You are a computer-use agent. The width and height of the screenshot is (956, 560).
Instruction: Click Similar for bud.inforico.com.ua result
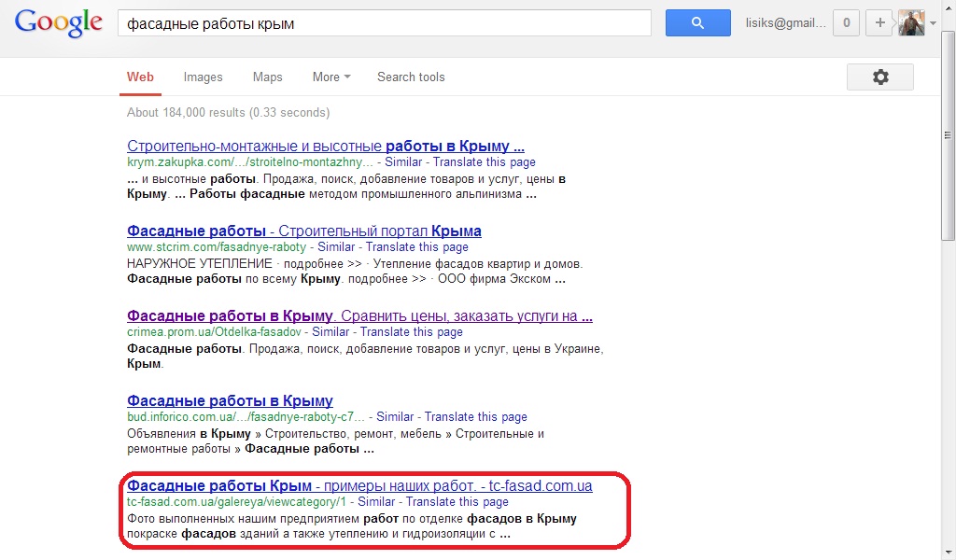[x=395, y=417]
